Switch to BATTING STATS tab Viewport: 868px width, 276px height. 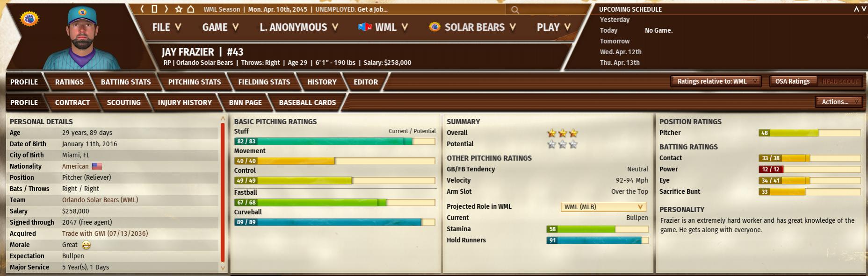point(126,82)
